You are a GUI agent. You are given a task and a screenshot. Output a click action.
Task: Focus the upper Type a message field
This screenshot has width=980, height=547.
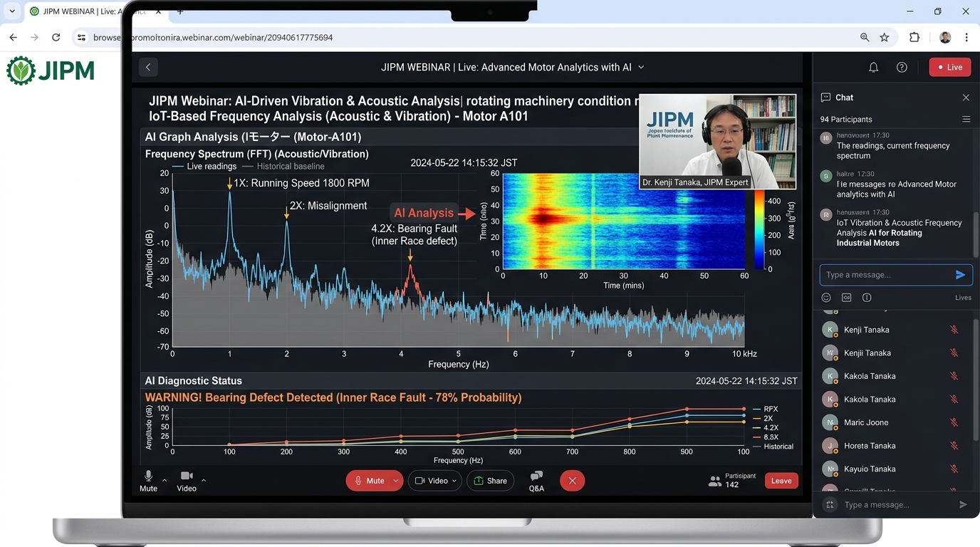click(896, 275)
